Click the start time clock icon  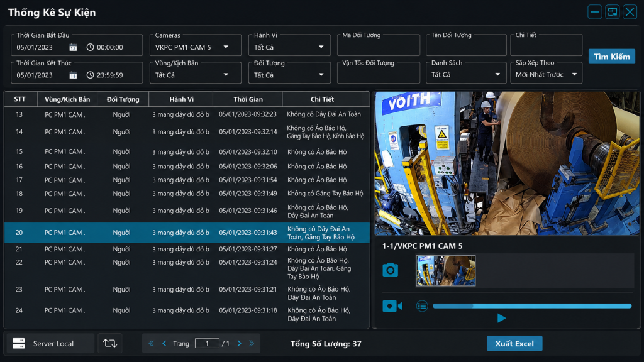[x=90, y=47]
